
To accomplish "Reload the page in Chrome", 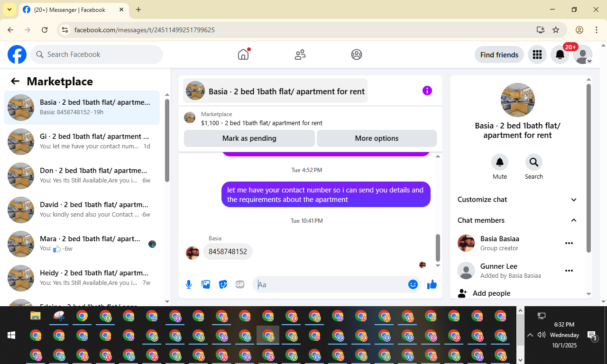I will pos(45,30).
